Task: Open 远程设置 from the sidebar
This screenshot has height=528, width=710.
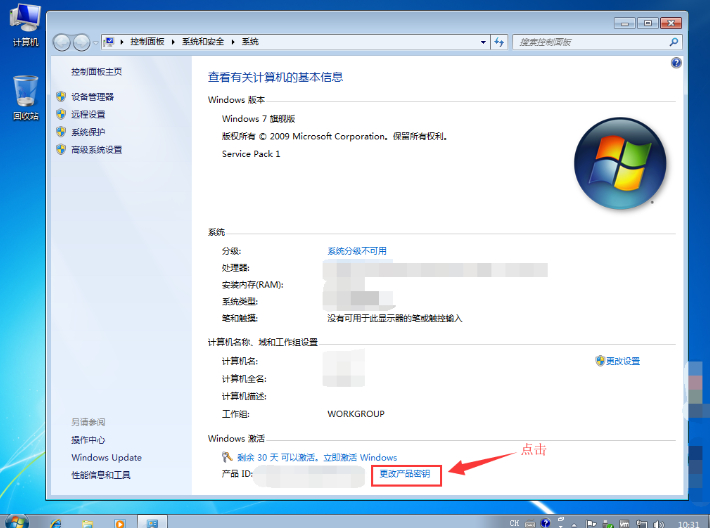Action: click(88, 114)
